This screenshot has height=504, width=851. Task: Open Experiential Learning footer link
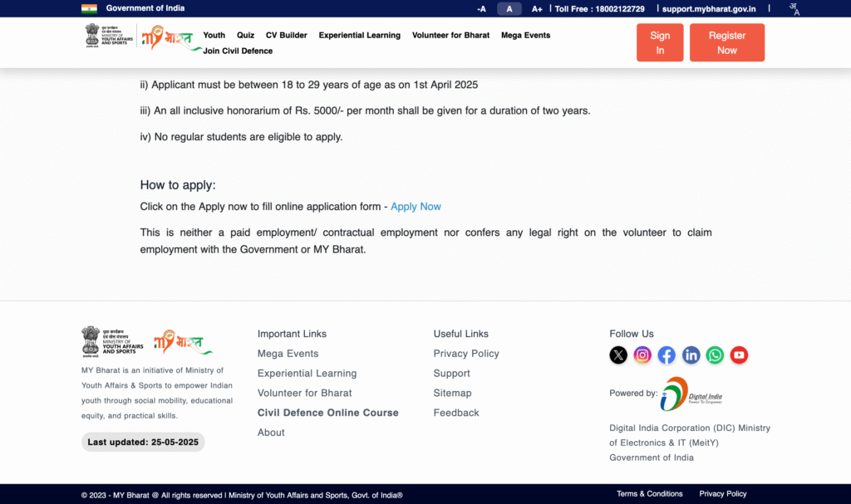307,374
